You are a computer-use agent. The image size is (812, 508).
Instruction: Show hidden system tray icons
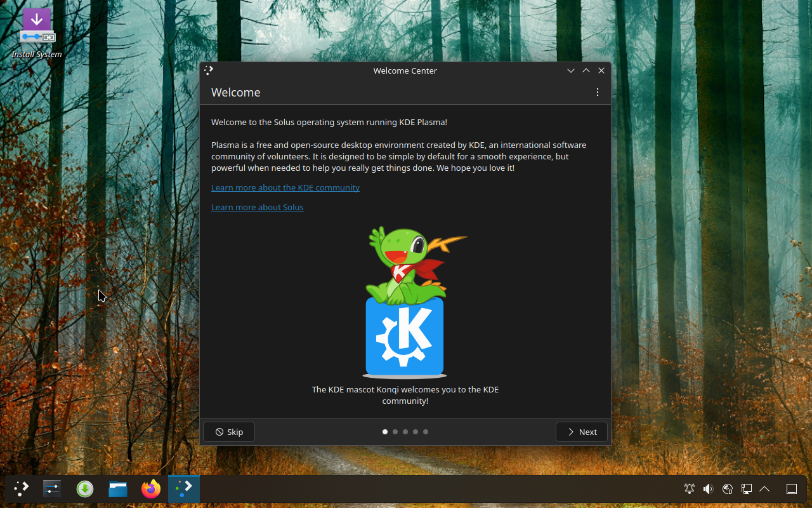tap(764, 489)
